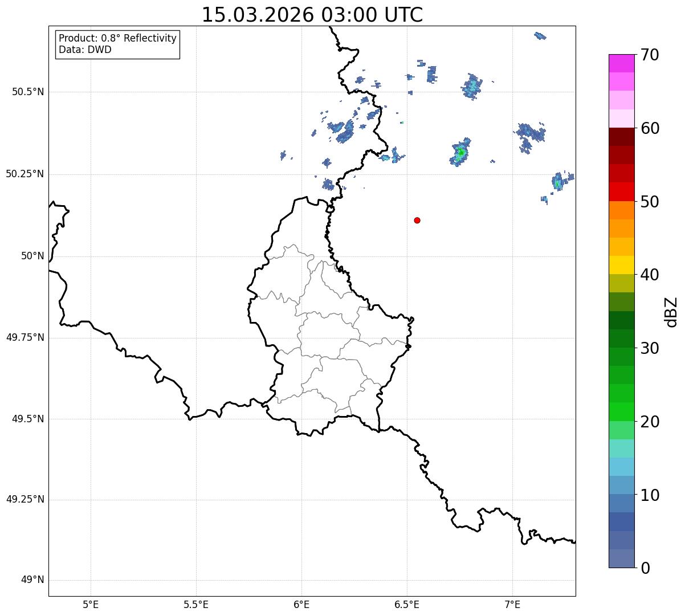
Task: Click the 'Data: DWD' text
Action: 85,50
